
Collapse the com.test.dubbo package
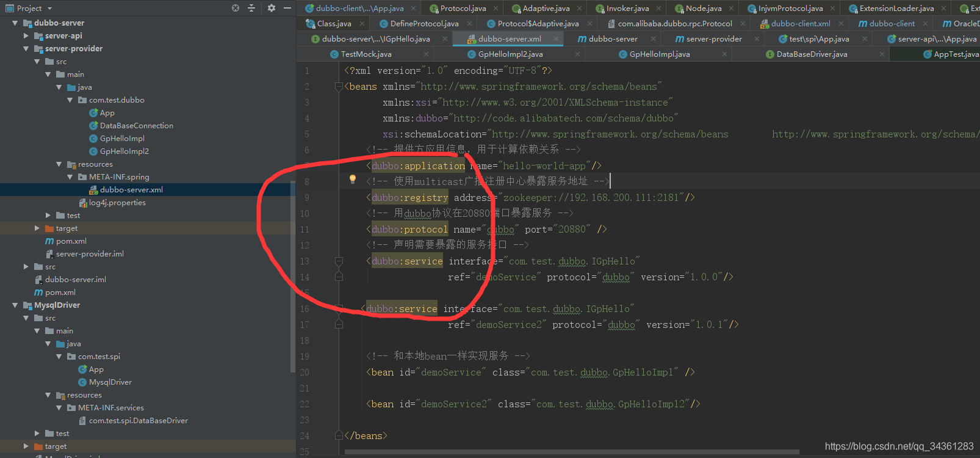point(70,100)
